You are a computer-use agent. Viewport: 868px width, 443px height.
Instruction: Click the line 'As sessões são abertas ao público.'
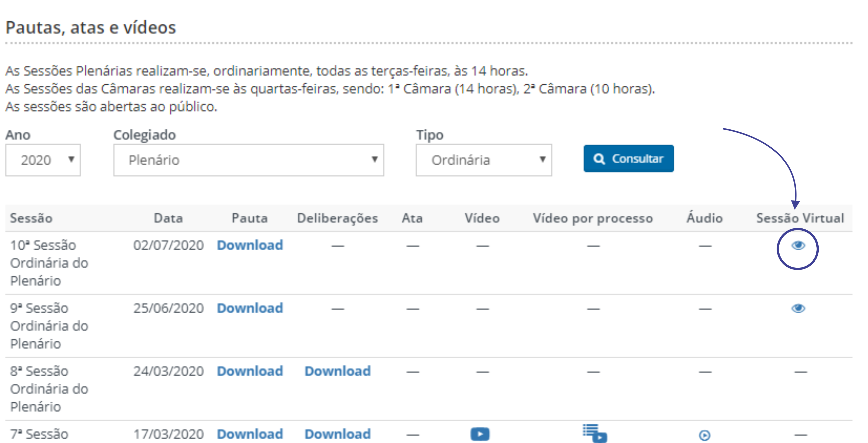(x=111, y=107)
